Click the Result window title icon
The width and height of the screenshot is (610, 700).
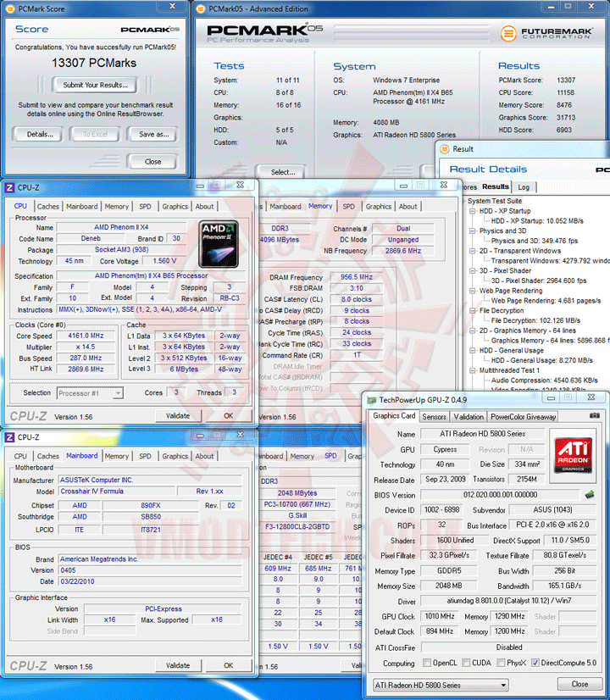[x=445, y=148]
